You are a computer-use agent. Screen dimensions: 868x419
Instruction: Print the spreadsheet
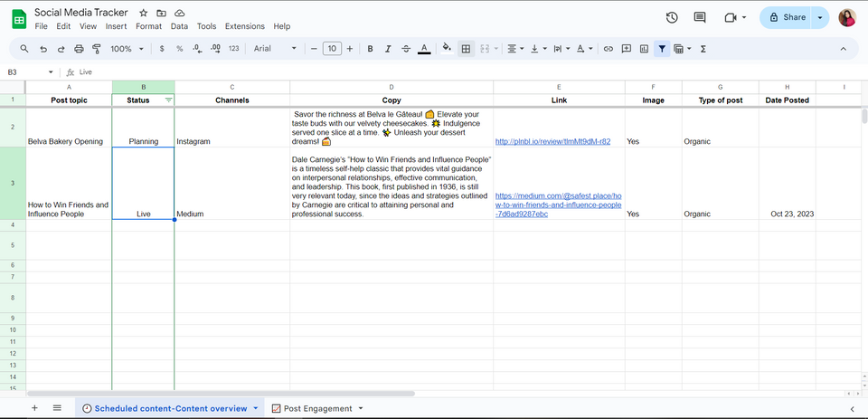(79, 49)
